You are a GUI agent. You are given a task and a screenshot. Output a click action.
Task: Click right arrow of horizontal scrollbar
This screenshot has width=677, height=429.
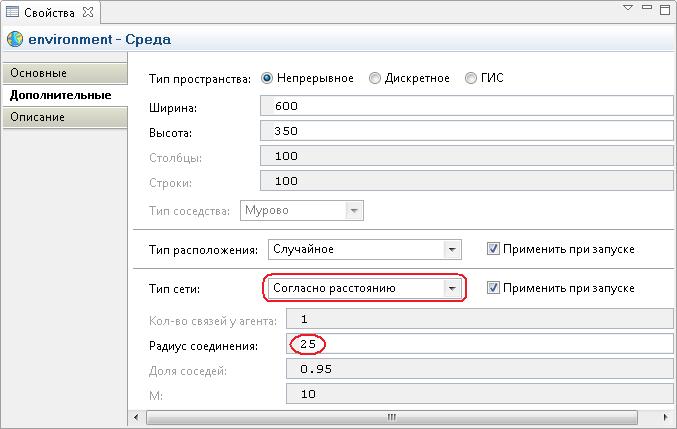click(x=665, y=417)
